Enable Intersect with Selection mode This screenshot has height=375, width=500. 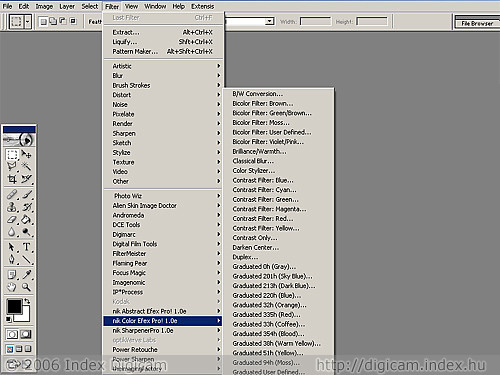coord(73,22)
